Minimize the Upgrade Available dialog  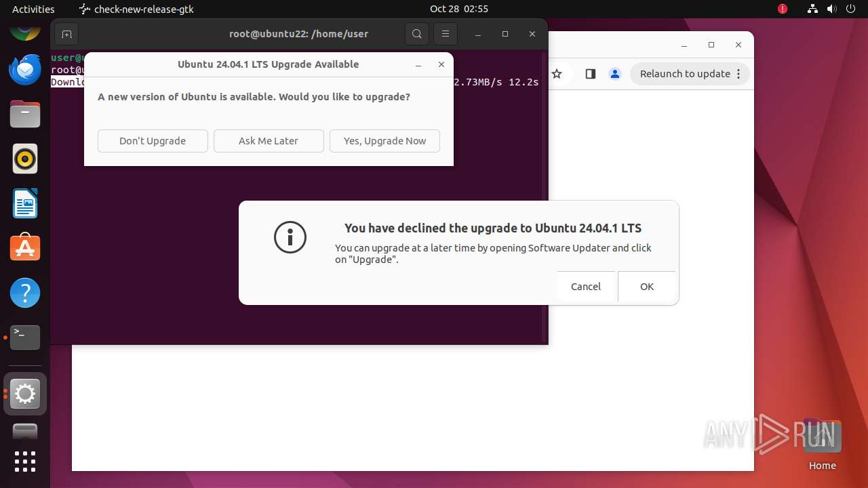click(418, 64)
